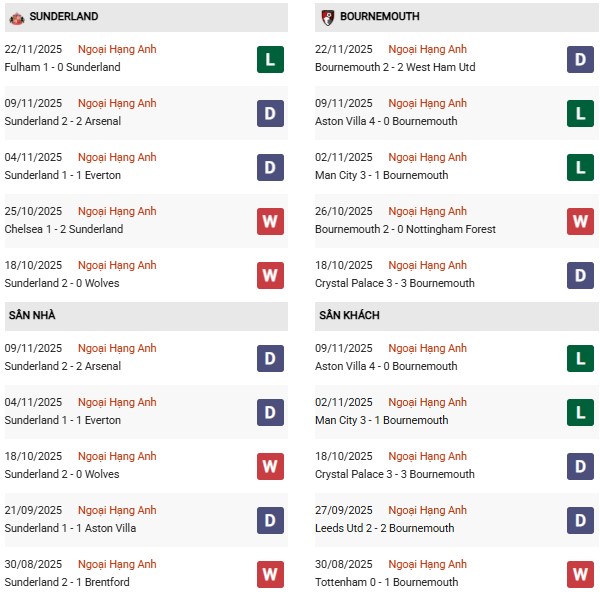Click the W badge for Tottenham 0-1 Bournemouth

[580, 574]
